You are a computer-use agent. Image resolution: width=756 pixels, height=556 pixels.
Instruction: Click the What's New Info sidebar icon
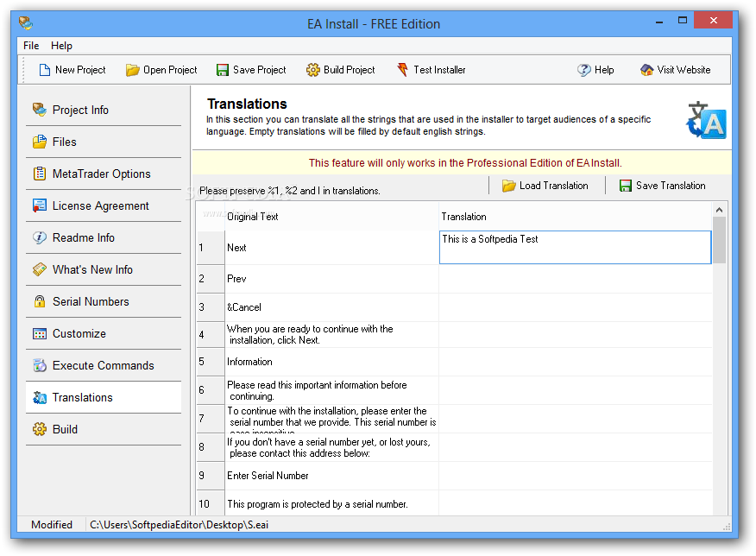point(40,269)
